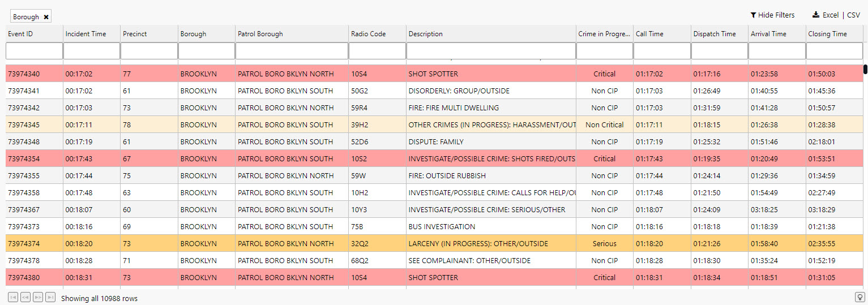Go to previous page of results
This screenshot has width=868, height=305.
tap(25, 297)
